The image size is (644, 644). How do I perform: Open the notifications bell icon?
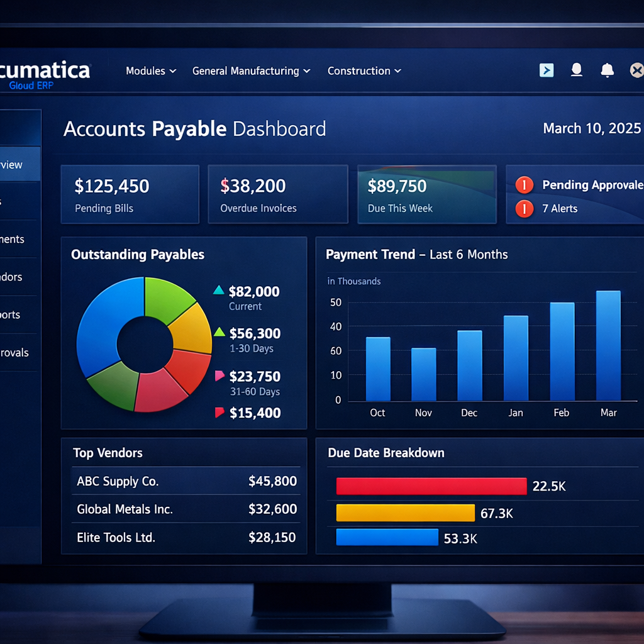click(x=607, y=70)
